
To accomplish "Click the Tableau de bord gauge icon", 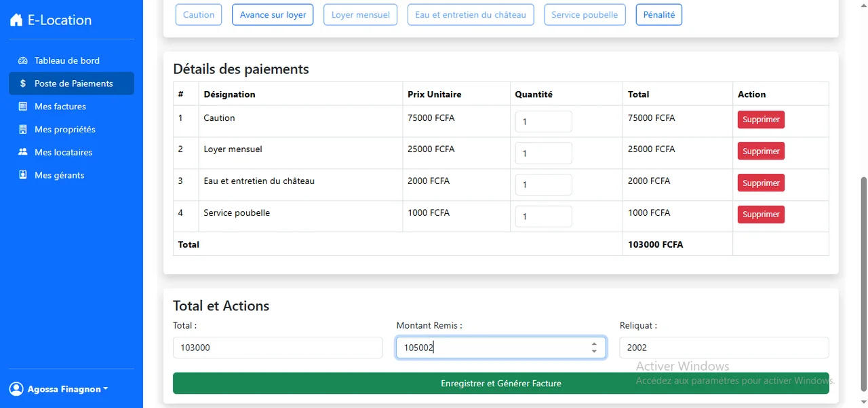I will 22,60.
